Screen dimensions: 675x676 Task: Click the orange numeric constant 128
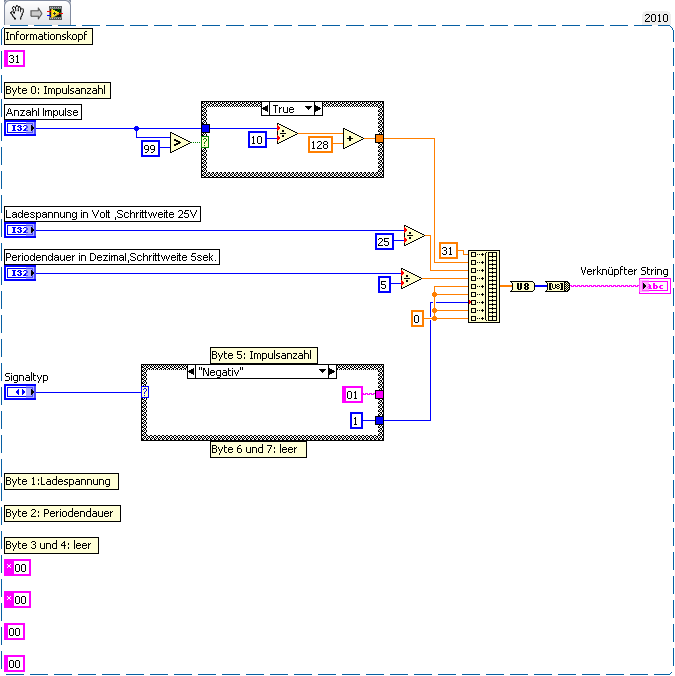point(320,145)
